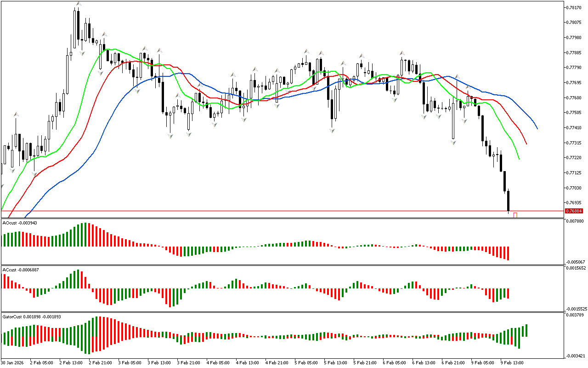Select the AOcust indicator label
Screen dimensions: 588x368
coord(20,223)
